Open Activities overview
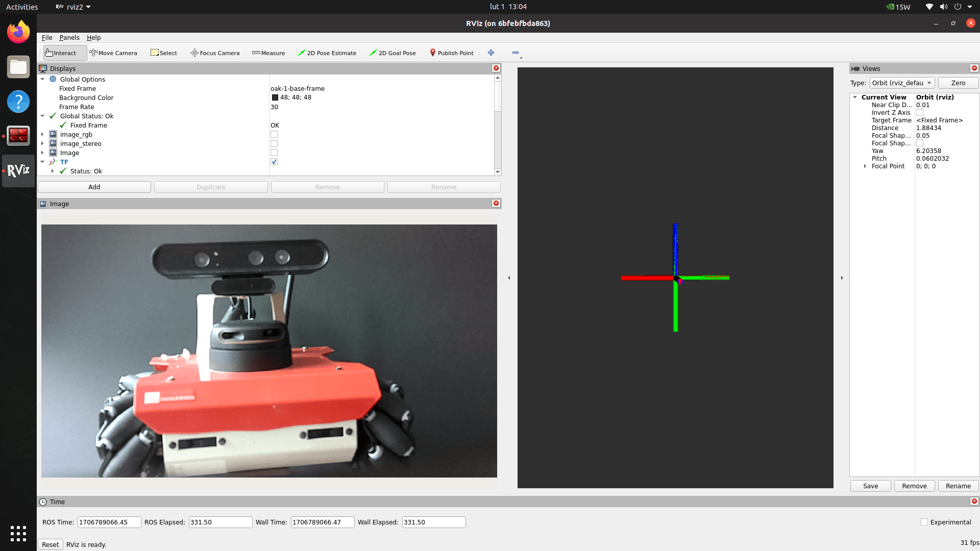The width and height of the screenshot is (980, 551). pyautogui.click(x=22, y=7)
